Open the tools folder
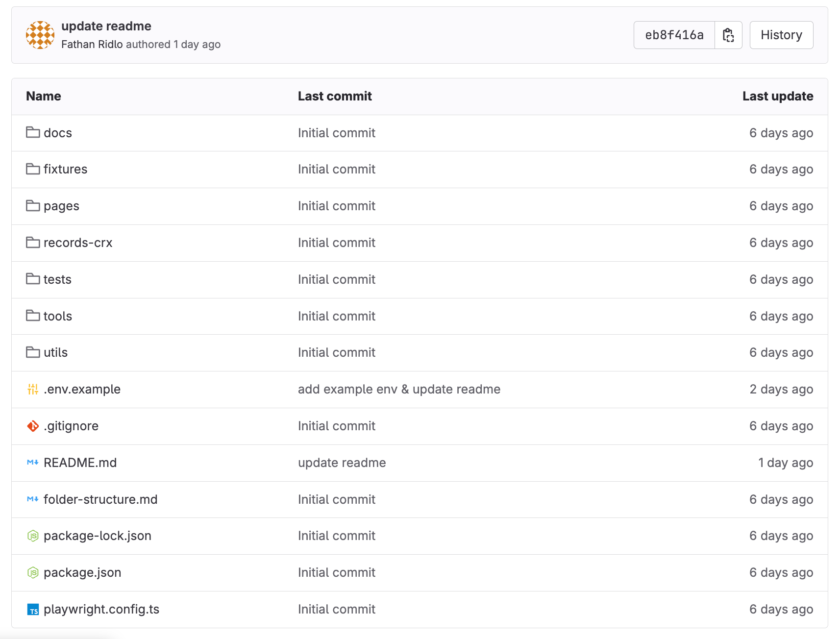 click(58, 316)
